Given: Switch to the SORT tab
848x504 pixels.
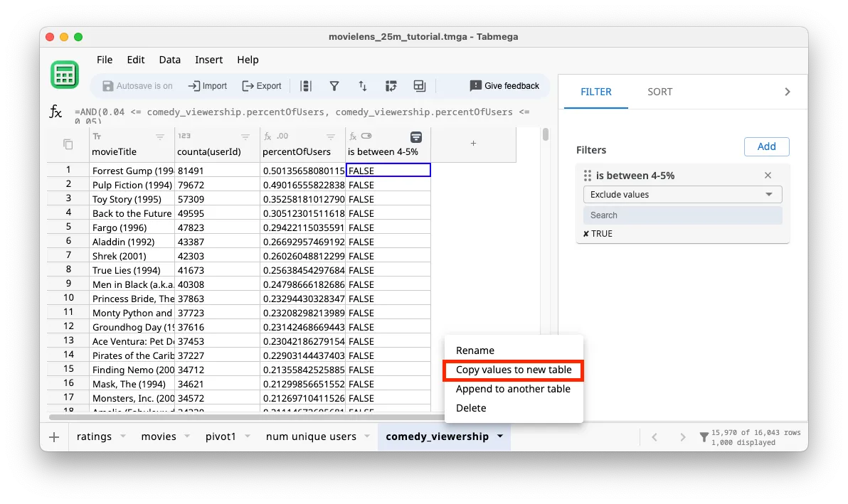Looking at the screenshot, I should pos(659,92).
